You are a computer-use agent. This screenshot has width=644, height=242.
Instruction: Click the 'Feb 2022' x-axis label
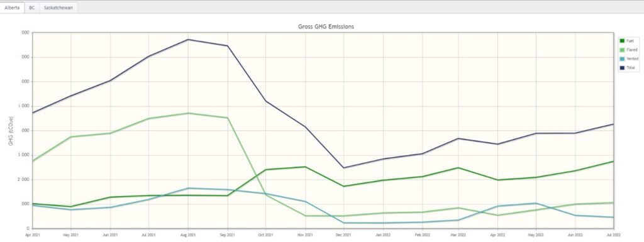[422, 234]
